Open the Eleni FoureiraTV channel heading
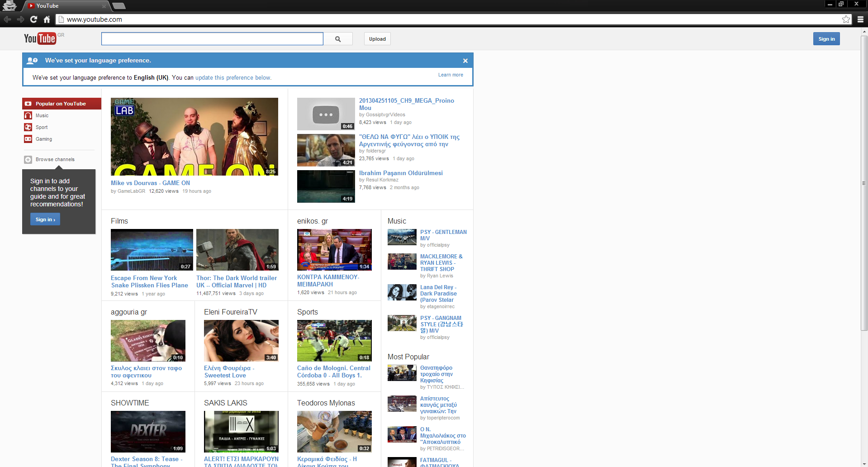The width and height of the screenshot is (868, 467). (231, 312)
